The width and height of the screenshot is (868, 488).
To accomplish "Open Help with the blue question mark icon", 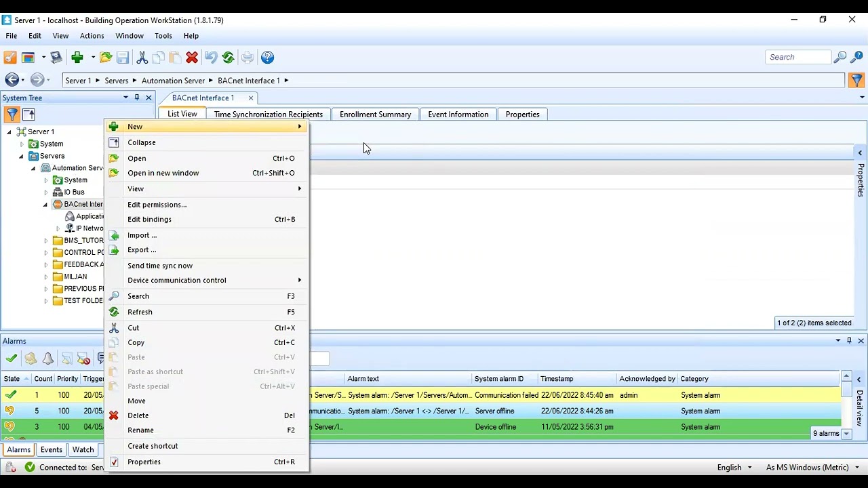I will [268, 58].
